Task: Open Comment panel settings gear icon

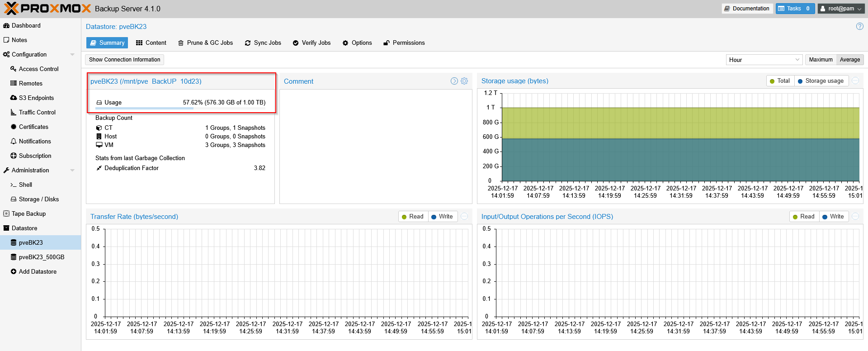Action: click(464, 81)
